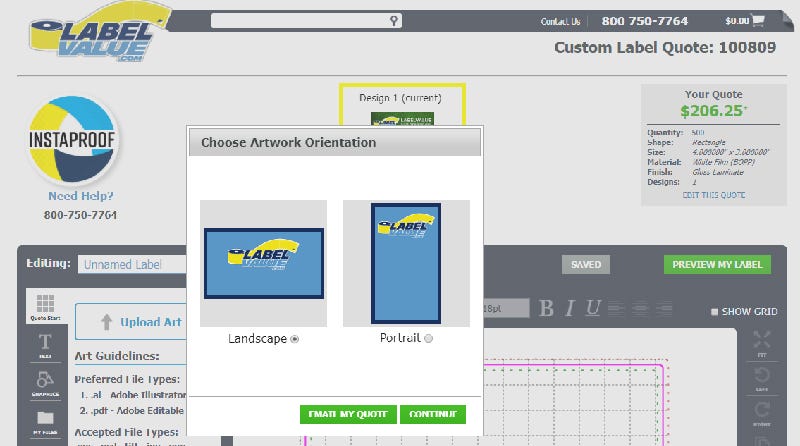Select the Text tool in left sidebar
The image size is (800, 446).
[x=45, y=344]
